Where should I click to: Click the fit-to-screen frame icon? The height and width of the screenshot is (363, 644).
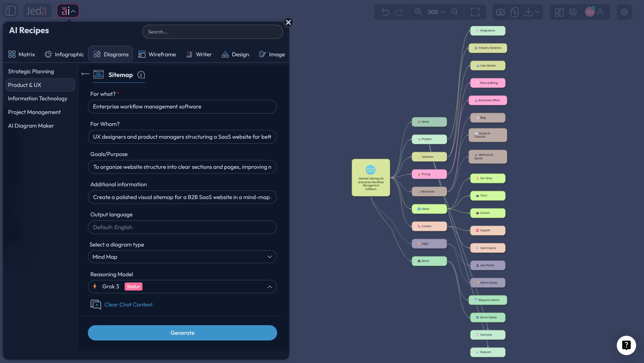click(x=475, y=12)
